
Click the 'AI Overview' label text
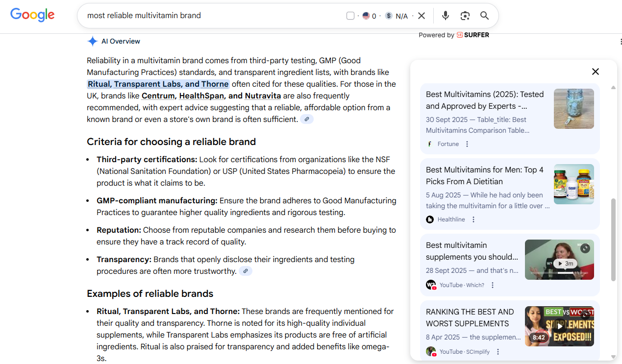(121, 41)
